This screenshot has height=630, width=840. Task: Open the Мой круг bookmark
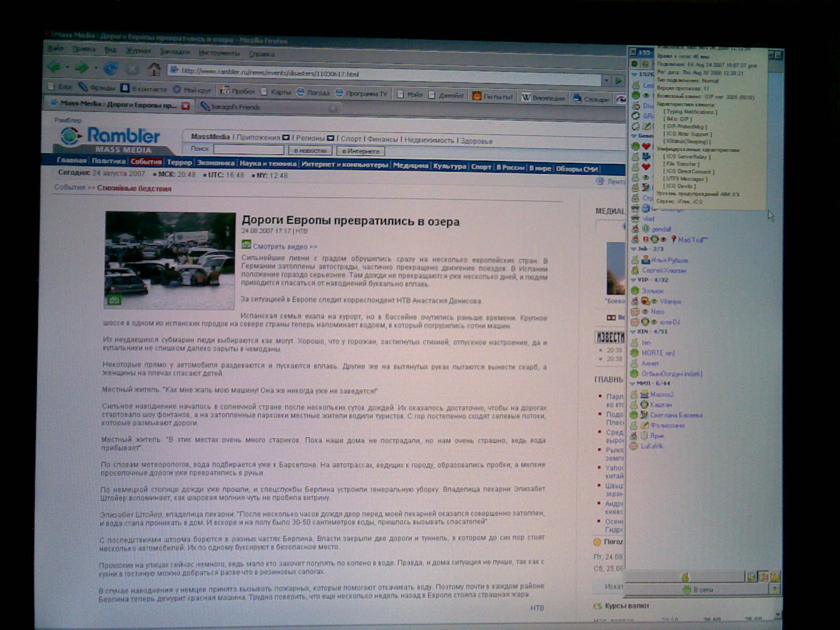click(x=192, y=90)
